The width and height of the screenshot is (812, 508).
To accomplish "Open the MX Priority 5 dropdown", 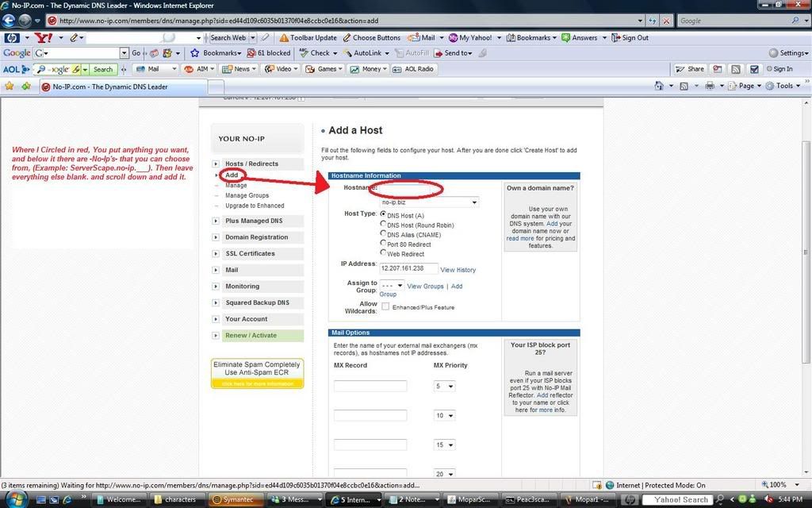I will tap(444, 387).
